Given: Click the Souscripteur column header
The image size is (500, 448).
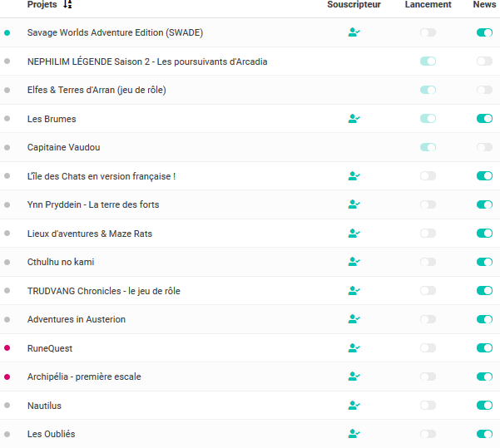Looking at the screenshot, I should click(x=354, y=5).
